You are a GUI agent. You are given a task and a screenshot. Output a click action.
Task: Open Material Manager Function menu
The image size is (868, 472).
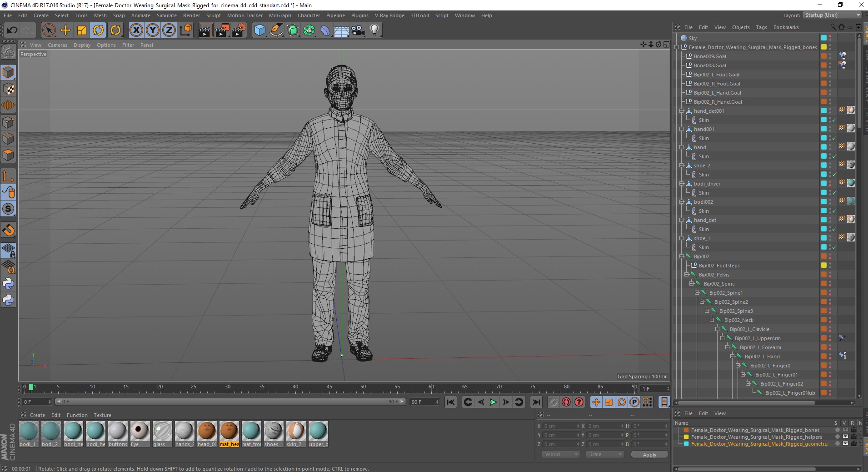77,415
